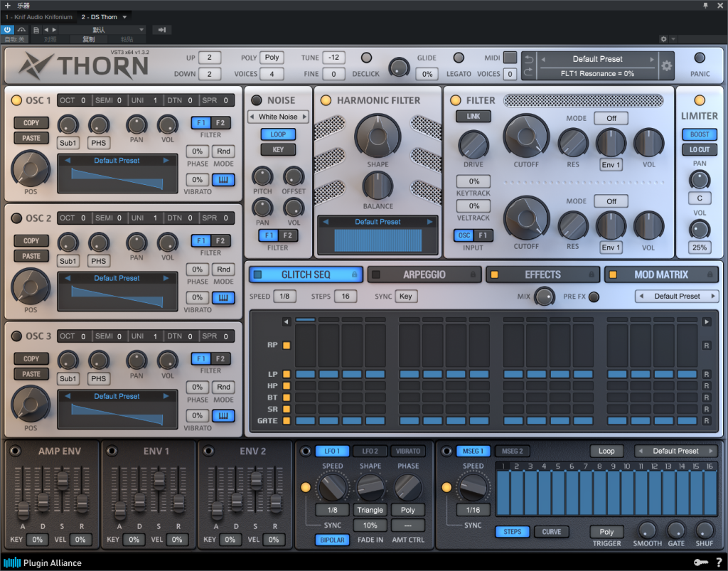Click OSC 3 vibrato keyboard icon

[x=223, y=415]
